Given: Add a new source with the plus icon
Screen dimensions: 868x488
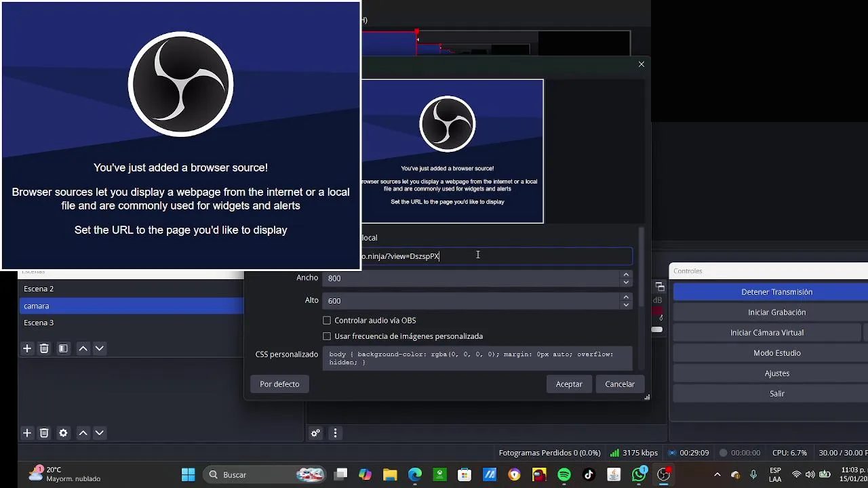Looking at the screenshot, I should 27,433.
